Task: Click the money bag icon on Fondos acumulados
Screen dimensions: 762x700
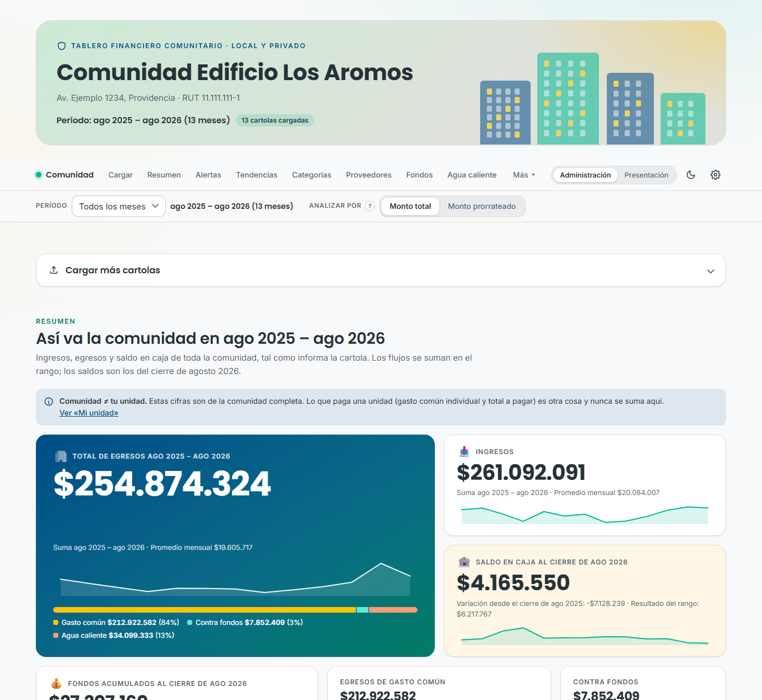Action: [x=56, y=683]
